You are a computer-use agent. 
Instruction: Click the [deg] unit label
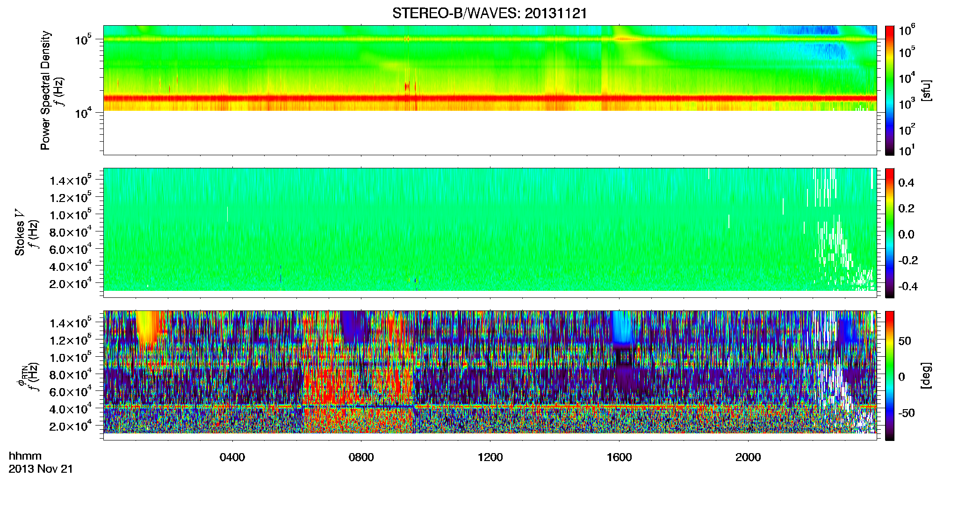[926, 375]
